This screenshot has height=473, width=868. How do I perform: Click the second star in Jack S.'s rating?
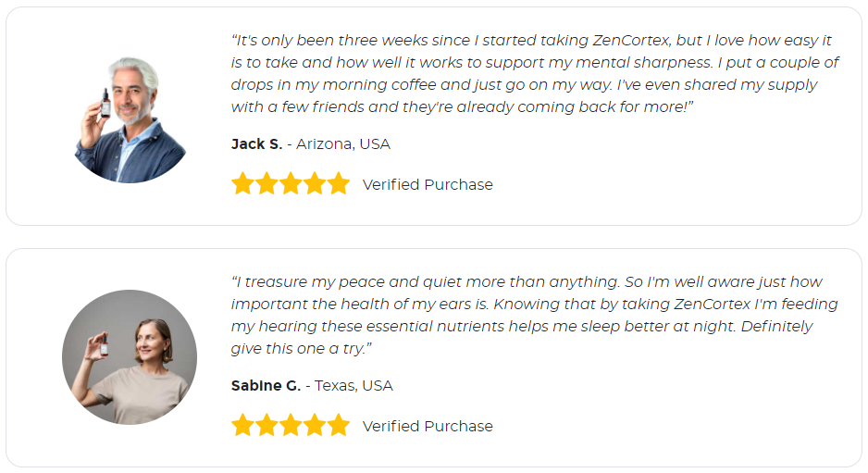click(267, 184)
